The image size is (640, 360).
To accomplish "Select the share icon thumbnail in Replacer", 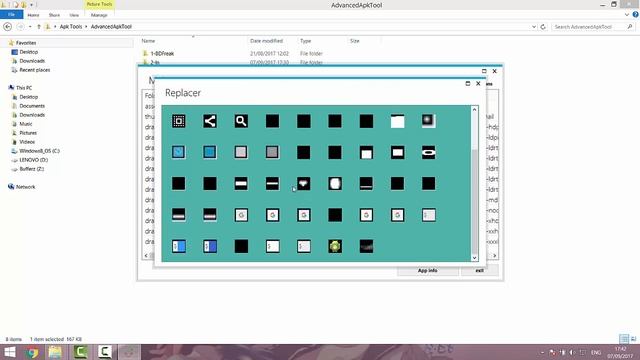I will (x=210, y=121).
